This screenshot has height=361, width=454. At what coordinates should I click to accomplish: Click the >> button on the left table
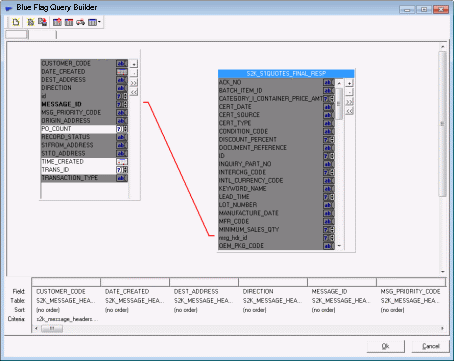click(134, 83)
